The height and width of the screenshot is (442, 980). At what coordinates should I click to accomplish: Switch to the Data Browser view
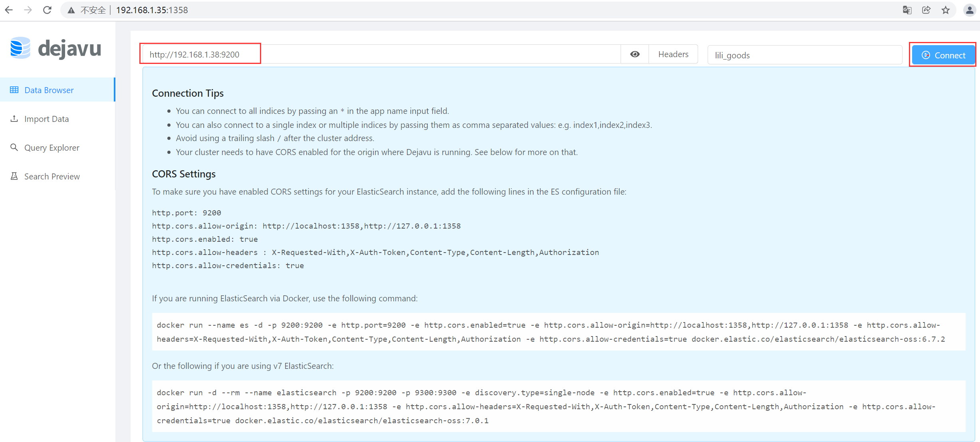click(49, 90)
